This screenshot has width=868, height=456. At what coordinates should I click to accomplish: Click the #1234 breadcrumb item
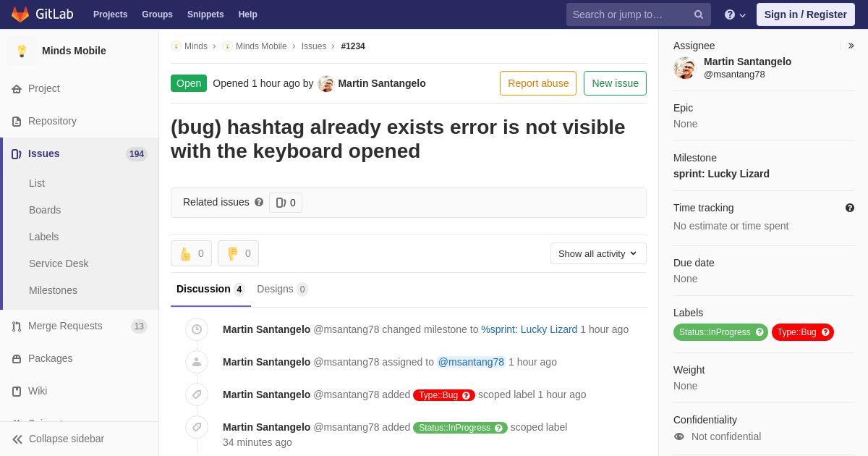coord(353,46)
